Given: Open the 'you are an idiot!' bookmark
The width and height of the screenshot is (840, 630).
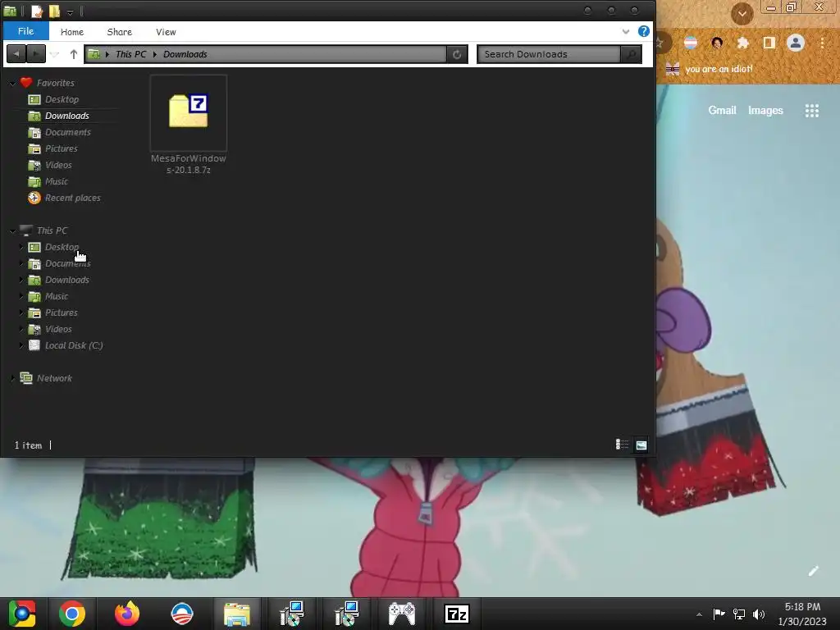Looking at the screenshot, I should [x=710, y=69].
